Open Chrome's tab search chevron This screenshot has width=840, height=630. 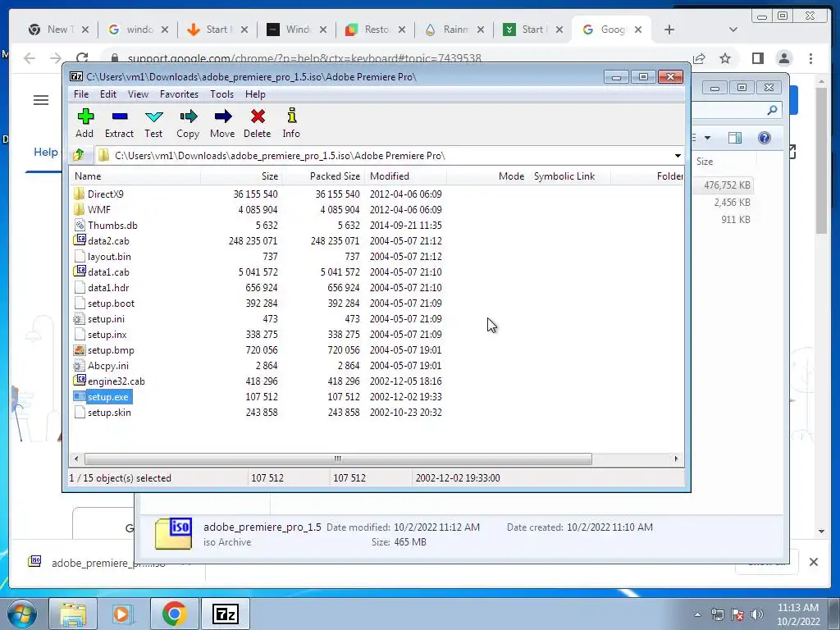pos(733,30)
